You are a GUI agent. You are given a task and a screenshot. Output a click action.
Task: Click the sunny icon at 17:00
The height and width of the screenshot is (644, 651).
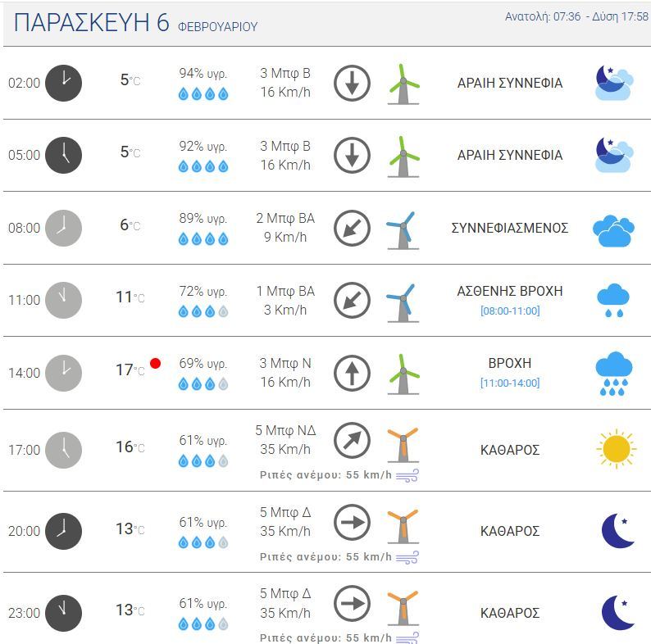tap(616, 449)
